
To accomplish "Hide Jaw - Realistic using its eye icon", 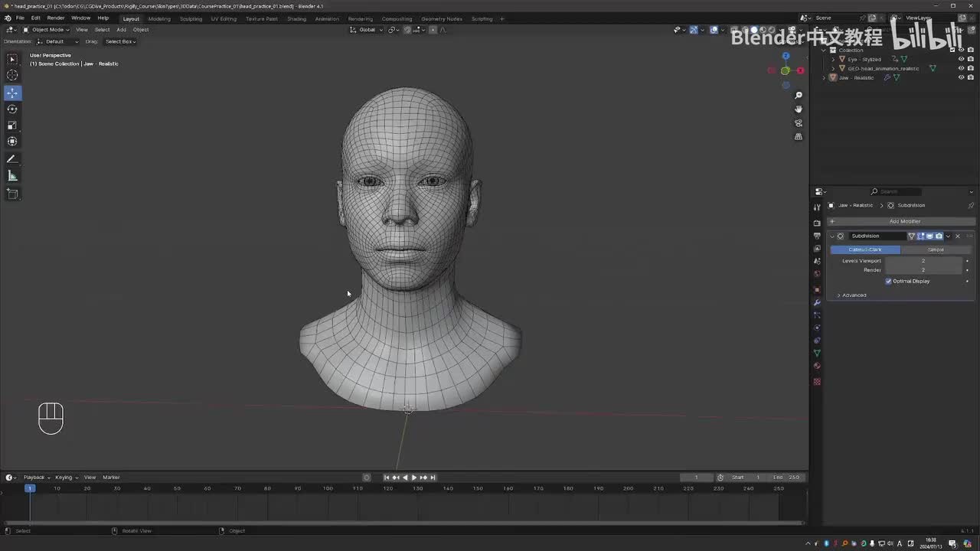I will click(962, 77).
